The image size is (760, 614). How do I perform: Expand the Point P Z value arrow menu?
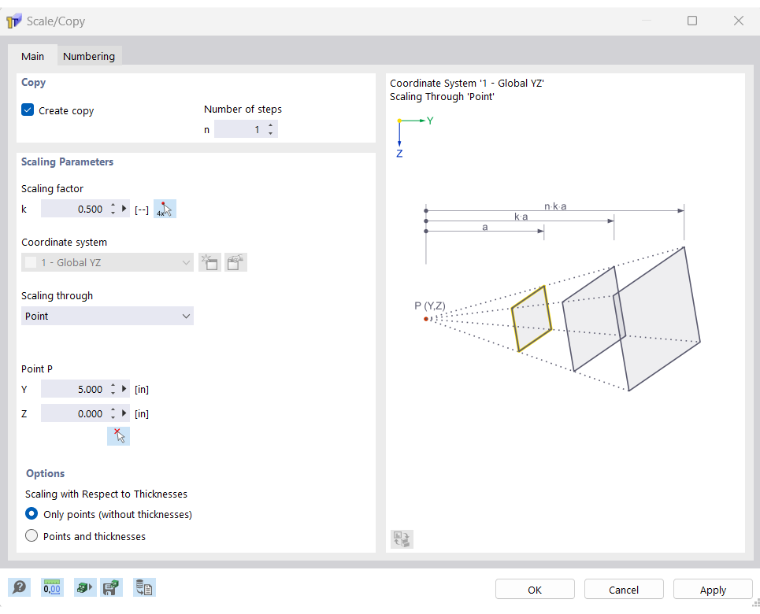pos(124,413)
